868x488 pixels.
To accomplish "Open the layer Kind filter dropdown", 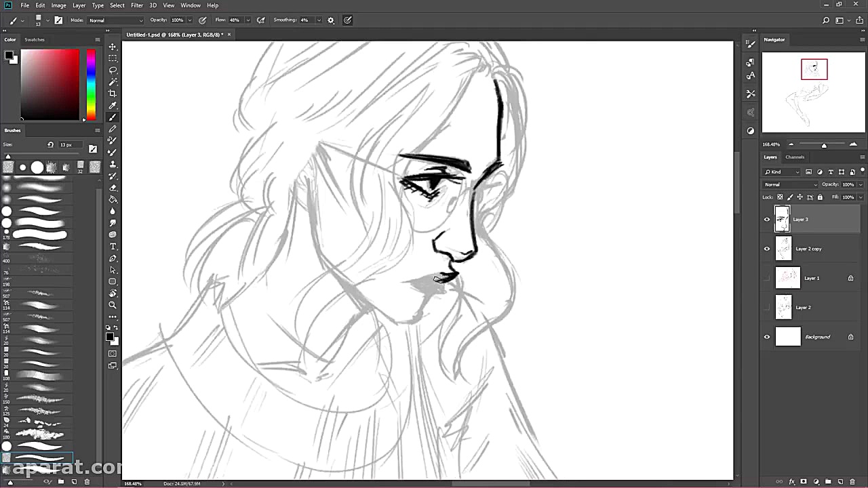I will [782, 172].
